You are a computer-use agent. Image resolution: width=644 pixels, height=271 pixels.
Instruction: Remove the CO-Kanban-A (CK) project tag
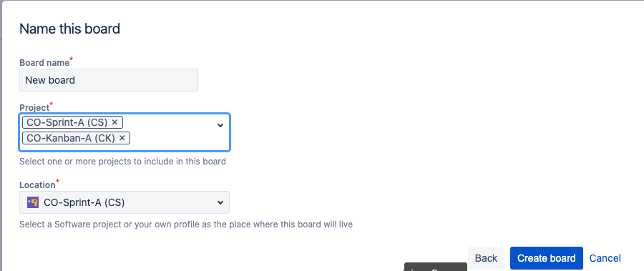122,138
